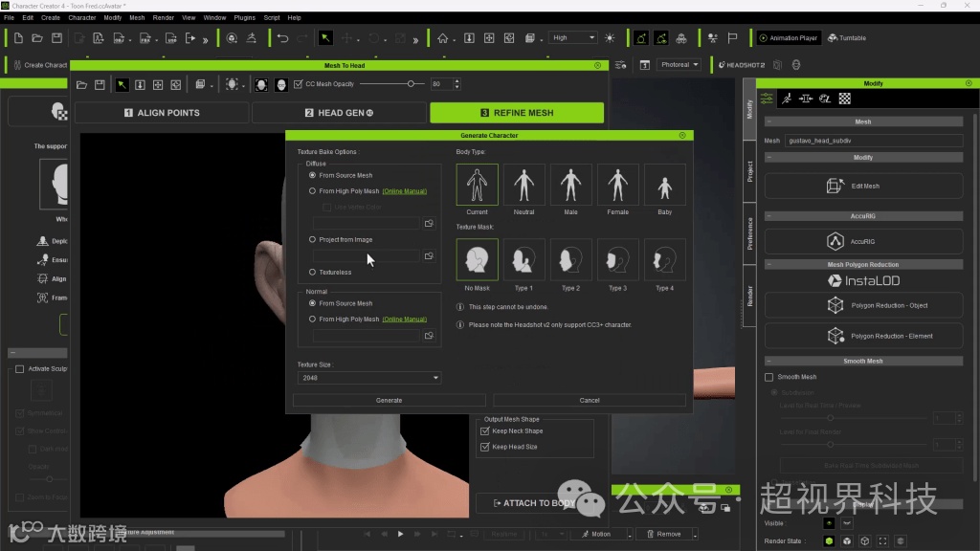This screenshot has height=551, width=980.
Task: Enable Activate Sculpt checkbox
Action: tap(19, 369)
